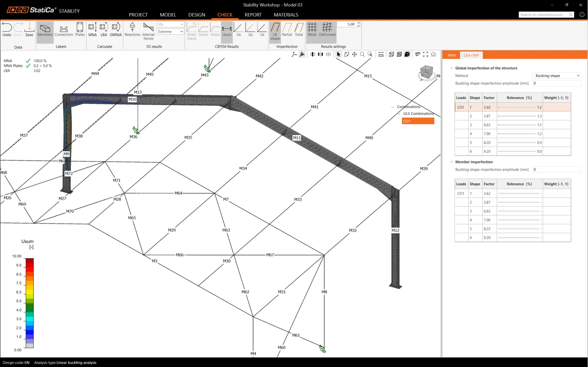Click relevance slider for shape 1 global
The height and width of the screenshot is (367, 588).
pyautogui.click(x=517, y=107)
